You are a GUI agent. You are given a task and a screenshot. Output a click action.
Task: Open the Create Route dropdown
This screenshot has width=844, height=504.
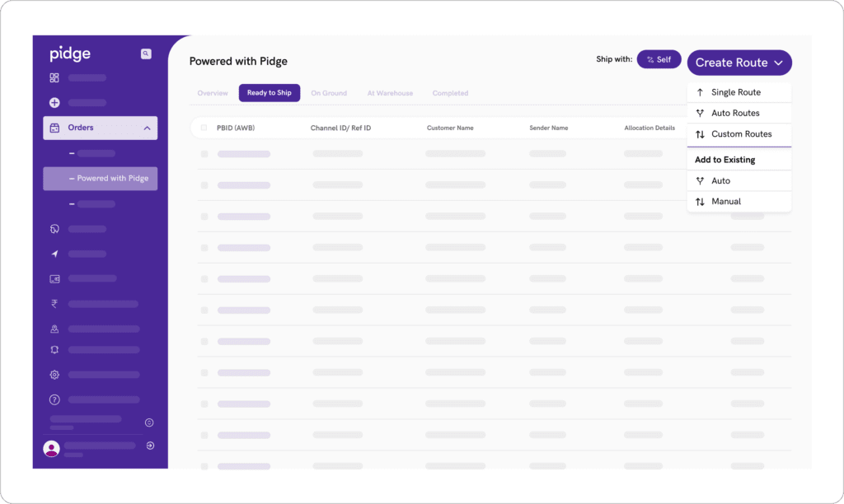click(739, 63)
